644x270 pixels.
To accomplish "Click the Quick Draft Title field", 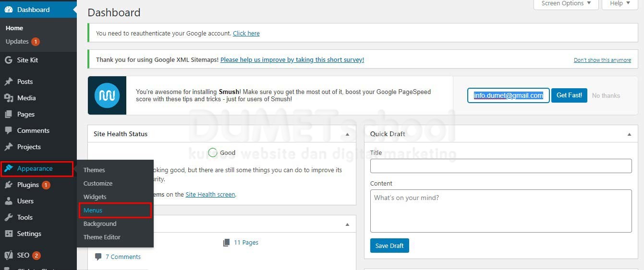I will tap(501, 166).
